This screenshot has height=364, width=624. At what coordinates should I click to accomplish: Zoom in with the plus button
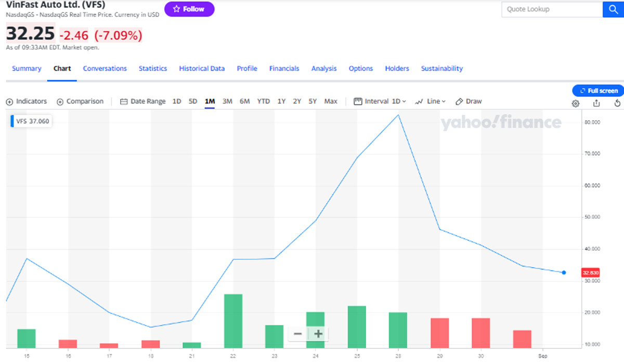[318, 334]
